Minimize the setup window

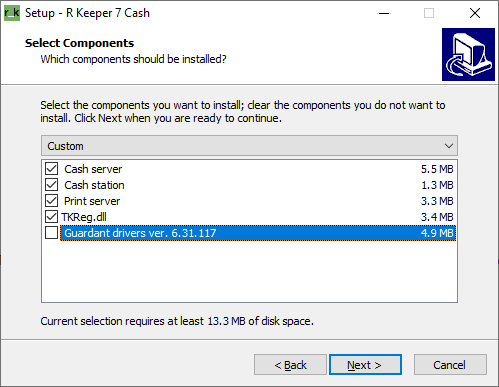pyautogui.click(x=384, y=13)
